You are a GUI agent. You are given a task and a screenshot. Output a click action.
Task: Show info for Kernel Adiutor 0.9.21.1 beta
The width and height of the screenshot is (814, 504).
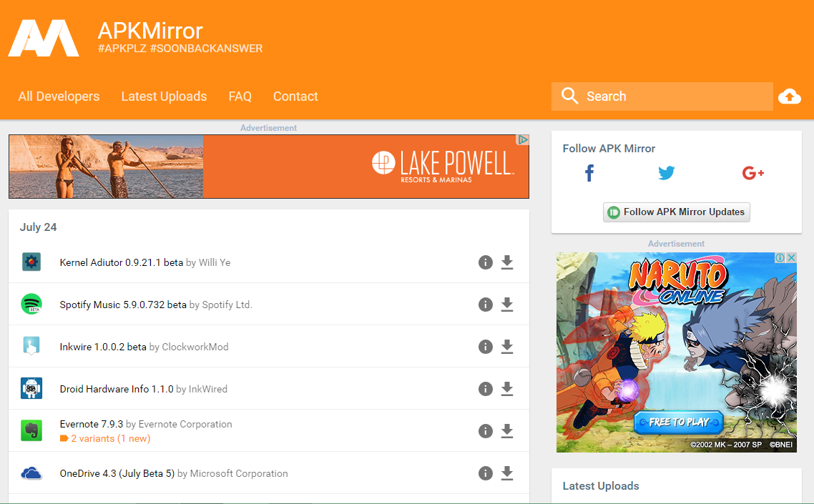486,262
